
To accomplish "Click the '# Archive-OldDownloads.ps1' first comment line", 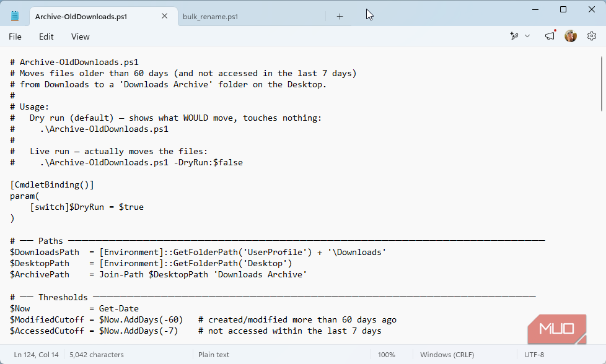I will pos(74,62).
